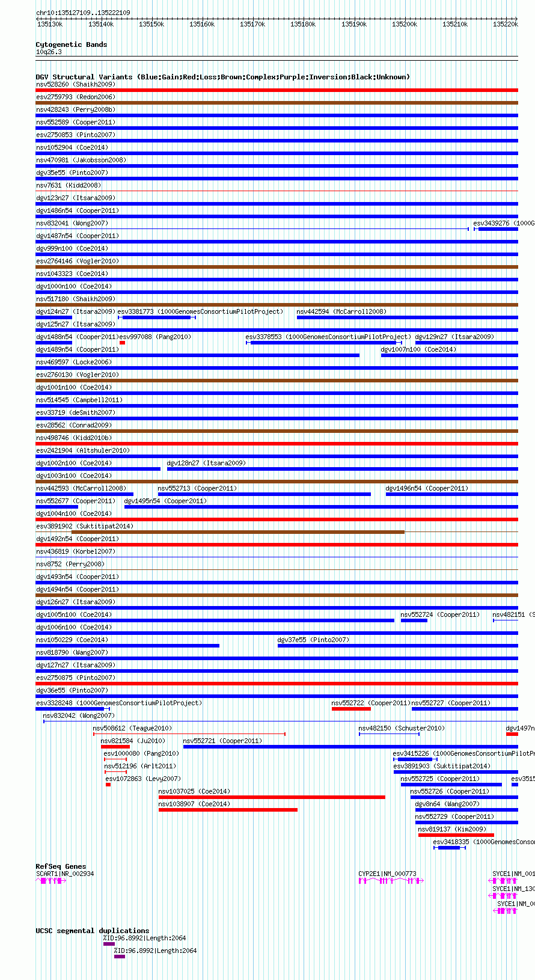The height and width of the screenshot is (980, 535).
Task: Click nsv552721 (Cooper2011) label
Action: [222, 741]
